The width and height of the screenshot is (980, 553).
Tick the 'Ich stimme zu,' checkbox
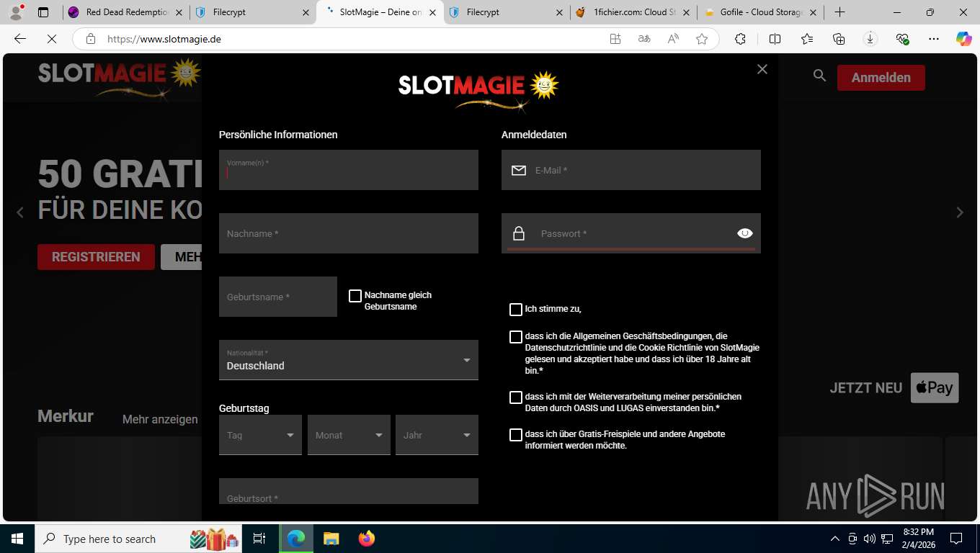(515, 310)
